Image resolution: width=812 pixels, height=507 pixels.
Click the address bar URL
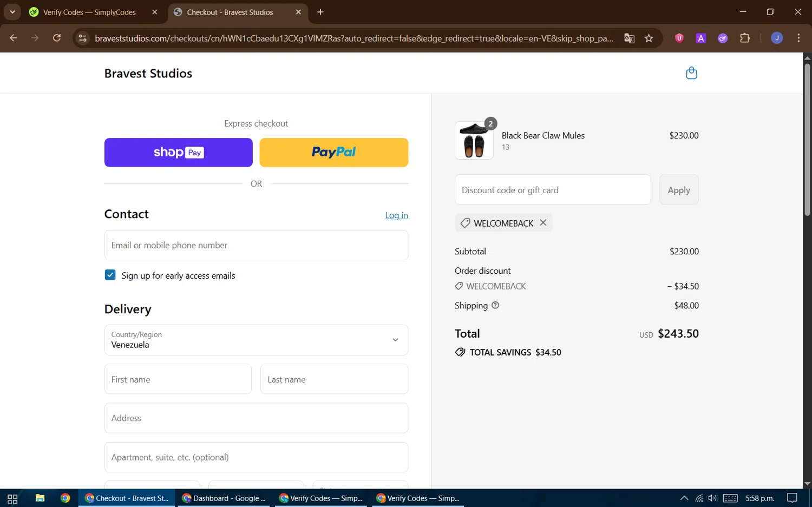pos(354,38)
